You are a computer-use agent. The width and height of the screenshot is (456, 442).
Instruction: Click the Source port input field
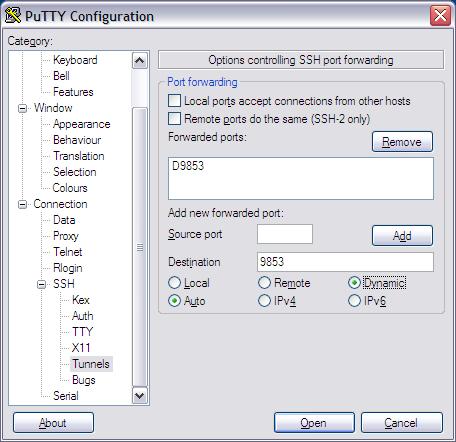pyautogui.click(x=285, y=234)
